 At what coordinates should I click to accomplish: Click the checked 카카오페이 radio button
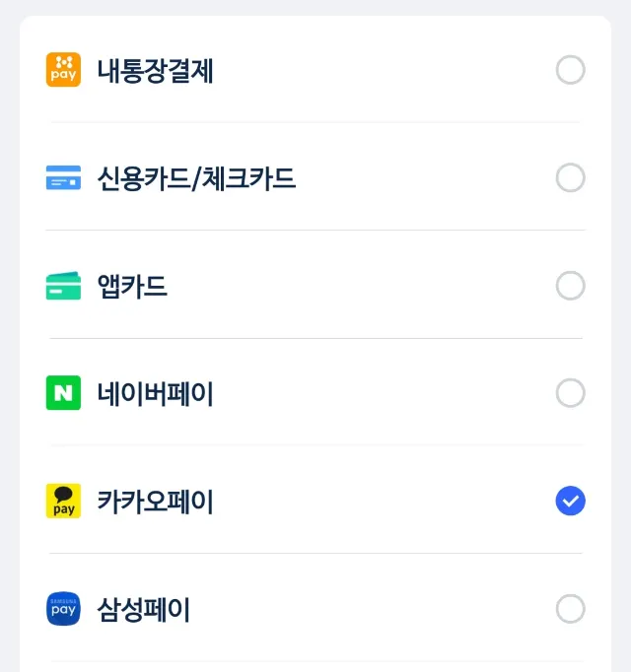click(x=570, y=502)
